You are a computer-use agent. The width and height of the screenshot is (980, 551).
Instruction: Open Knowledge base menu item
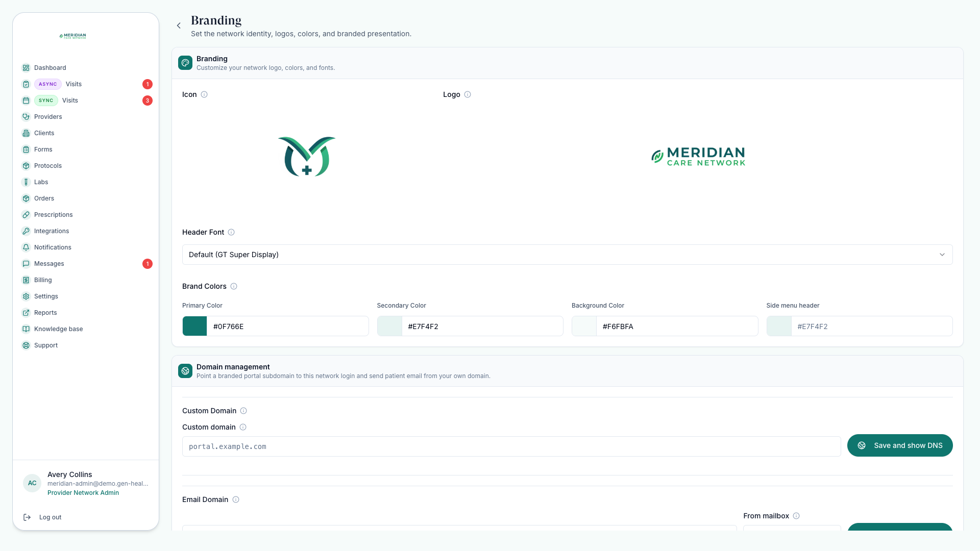click(86, 329)
